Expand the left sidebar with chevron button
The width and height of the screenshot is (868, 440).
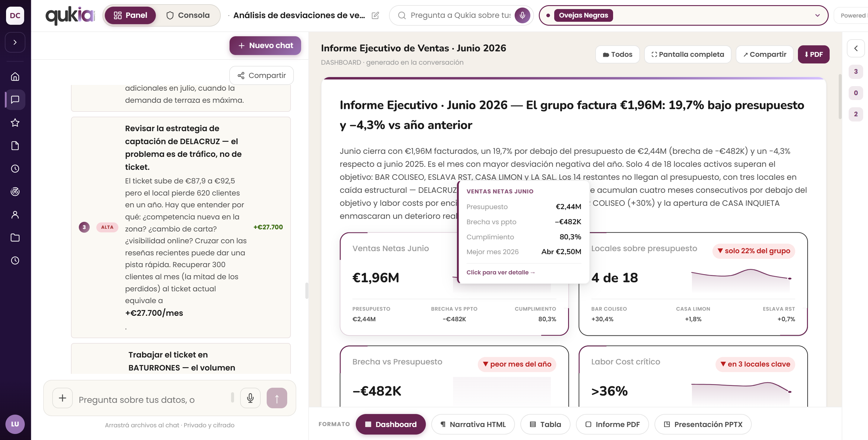coord(15,42)
